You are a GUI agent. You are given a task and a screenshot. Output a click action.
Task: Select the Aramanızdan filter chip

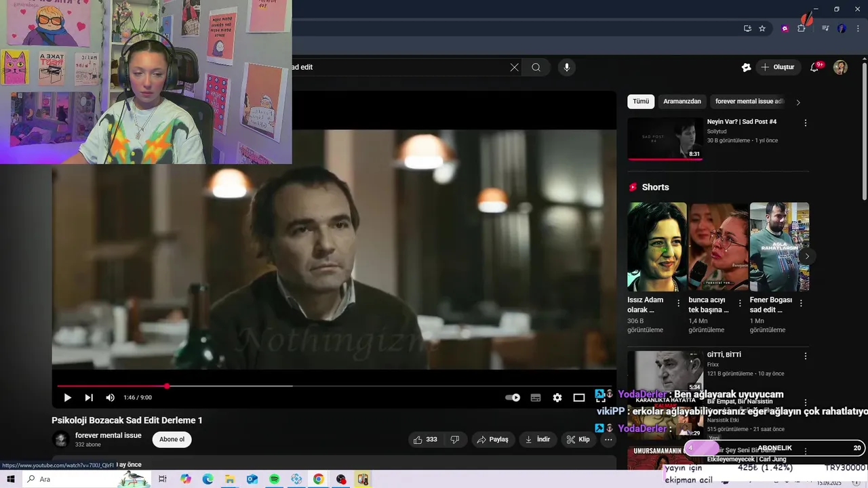pos(682,102)
